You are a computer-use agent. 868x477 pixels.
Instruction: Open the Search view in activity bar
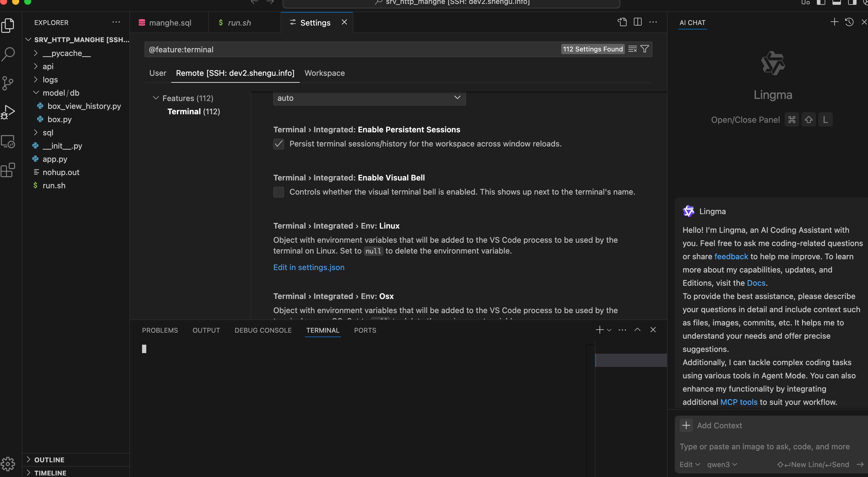click(x=8, y=54)
